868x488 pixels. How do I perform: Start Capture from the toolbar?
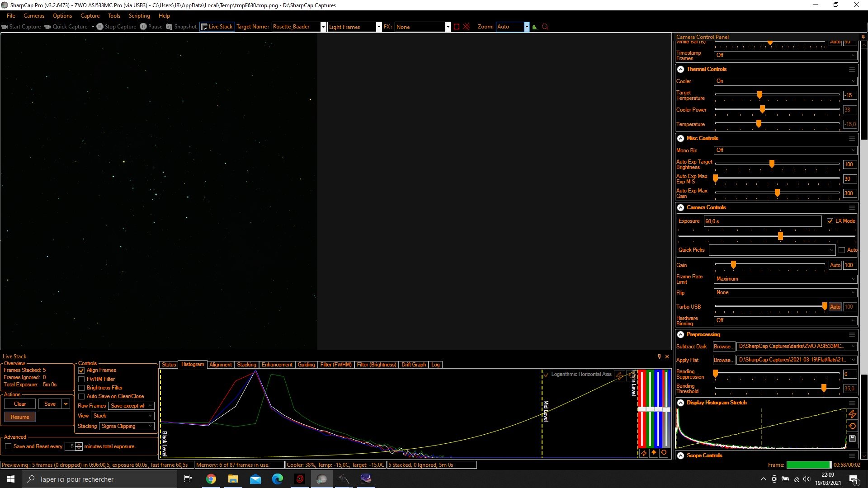(x=21, y=27)
